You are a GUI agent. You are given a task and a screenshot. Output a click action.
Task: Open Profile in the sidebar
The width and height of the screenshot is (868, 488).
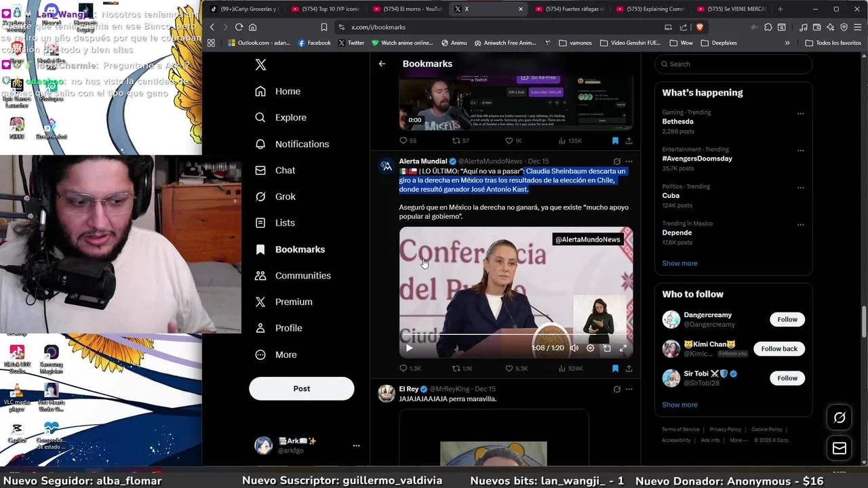click(x=279, y=328)
